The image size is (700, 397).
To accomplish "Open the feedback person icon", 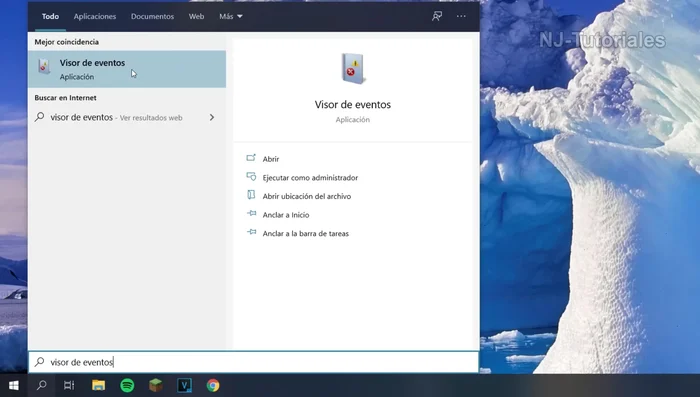I will pyautogui.click(x=437, y=16).
